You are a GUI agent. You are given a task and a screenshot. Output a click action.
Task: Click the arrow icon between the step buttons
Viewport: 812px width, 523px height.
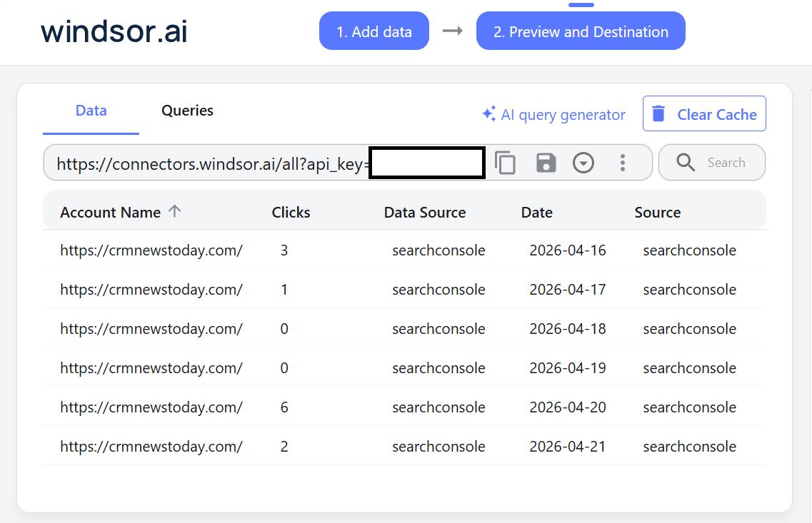tap(452, 31)
